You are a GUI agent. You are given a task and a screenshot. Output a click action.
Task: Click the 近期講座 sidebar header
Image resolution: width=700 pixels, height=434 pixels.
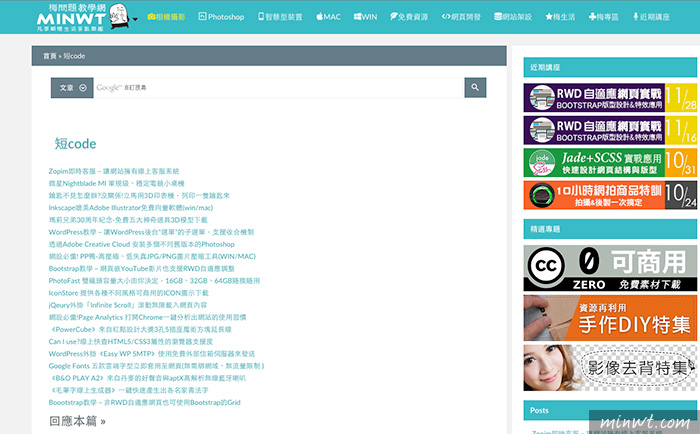click(x=610, y=67)
